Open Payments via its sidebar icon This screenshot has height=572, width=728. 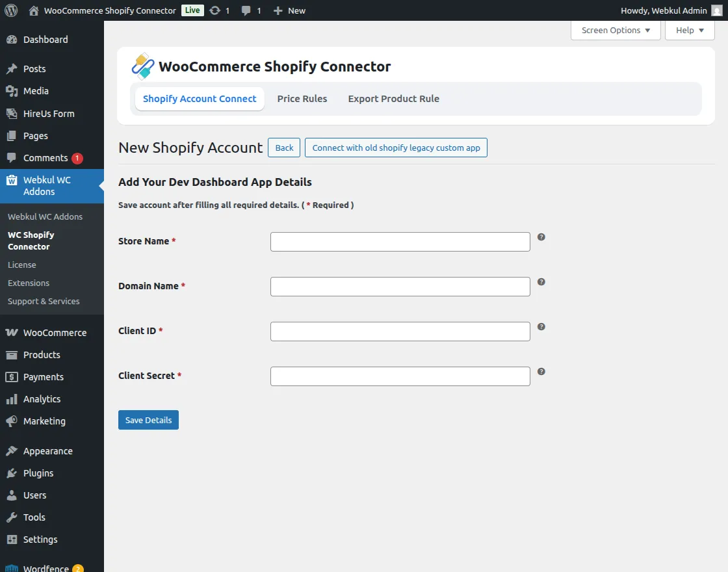click(14, 376)
